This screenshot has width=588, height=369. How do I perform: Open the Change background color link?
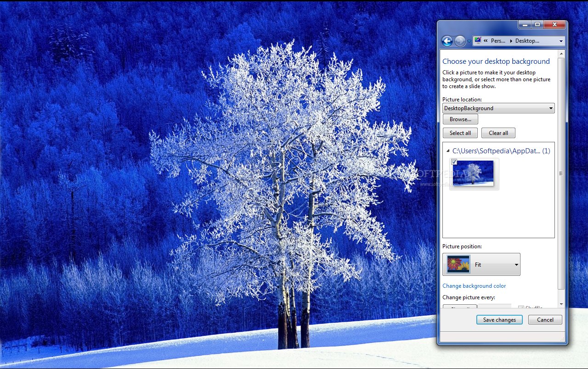(474, 286)
